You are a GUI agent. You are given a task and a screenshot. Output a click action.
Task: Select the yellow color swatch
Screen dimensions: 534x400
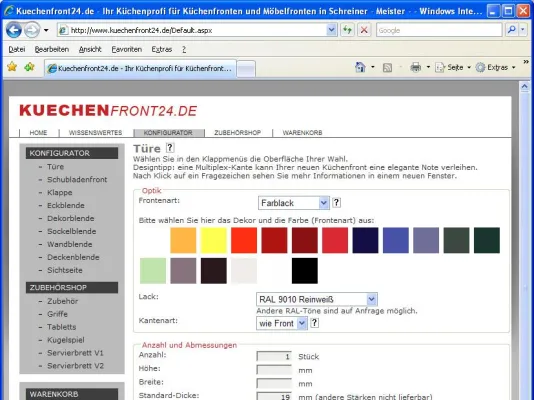click(214, 240)
